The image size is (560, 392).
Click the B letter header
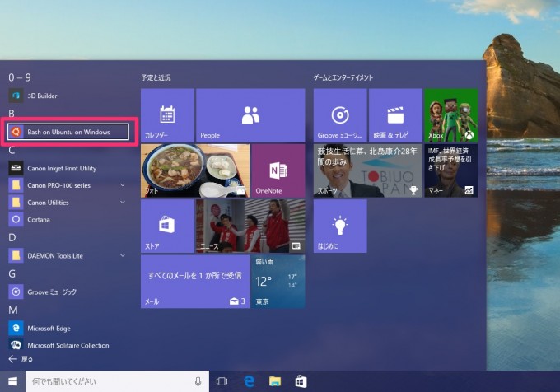click(12, 114)
